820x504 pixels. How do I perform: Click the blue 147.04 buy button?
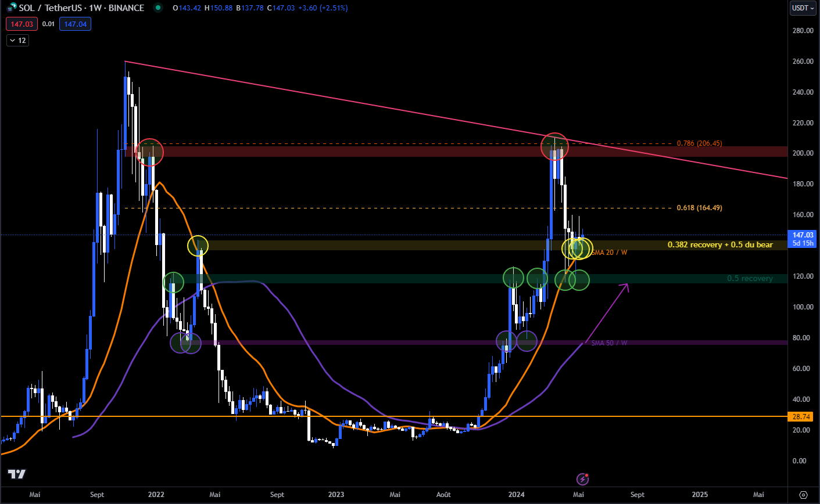[75, 24]
